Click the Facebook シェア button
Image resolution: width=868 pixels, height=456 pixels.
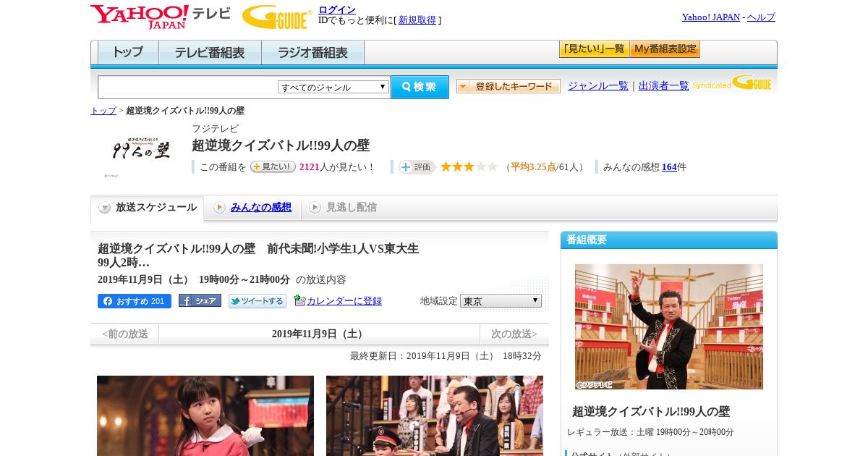click(x=200, y=301)
